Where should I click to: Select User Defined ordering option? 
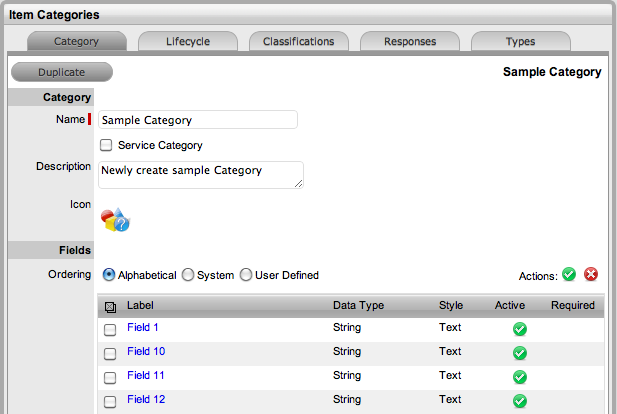pyautogui.click(x=246, y=275)
